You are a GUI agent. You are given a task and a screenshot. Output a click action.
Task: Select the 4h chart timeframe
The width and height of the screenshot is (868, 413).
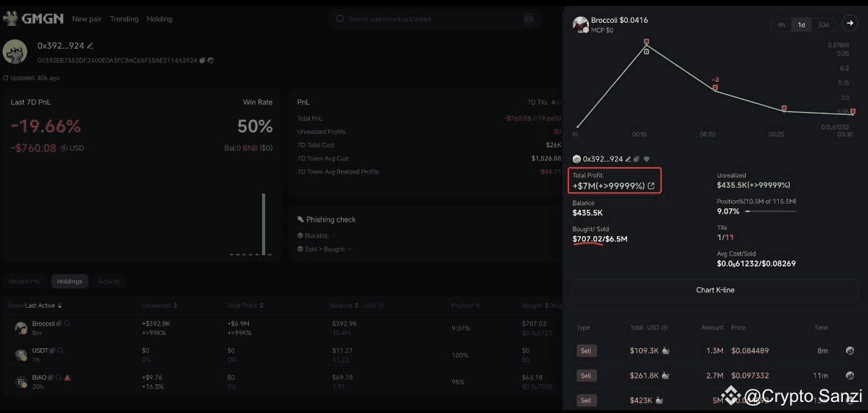781,25
